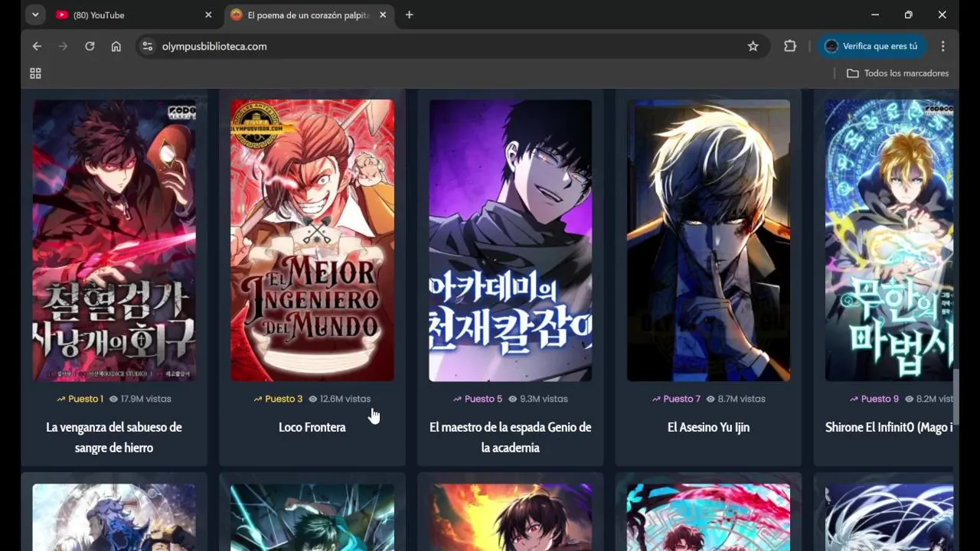Click El maestro de la espada Genio title
This screenshot has width=980, height=551.
tap(510, 437)
